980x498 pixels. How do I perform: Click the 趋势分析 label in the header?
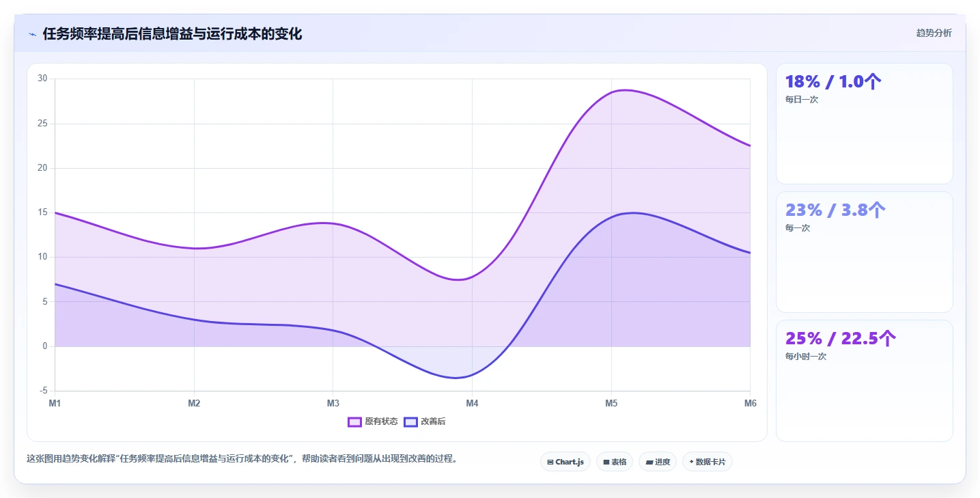(934, 33)
